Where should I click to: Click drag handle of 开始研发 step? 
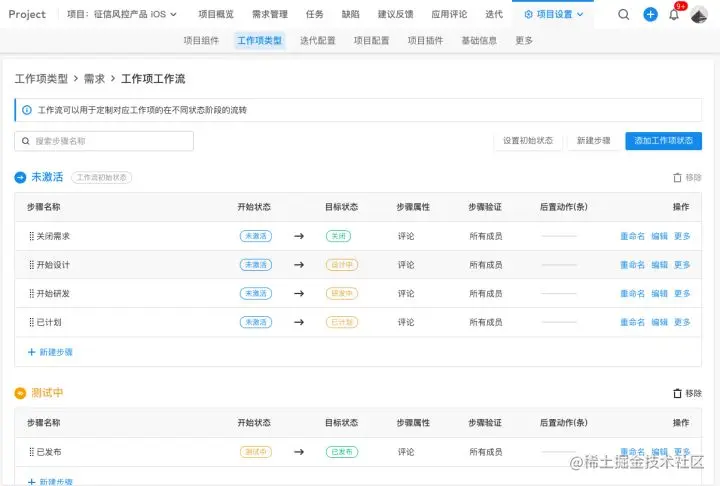coord(31,294)
